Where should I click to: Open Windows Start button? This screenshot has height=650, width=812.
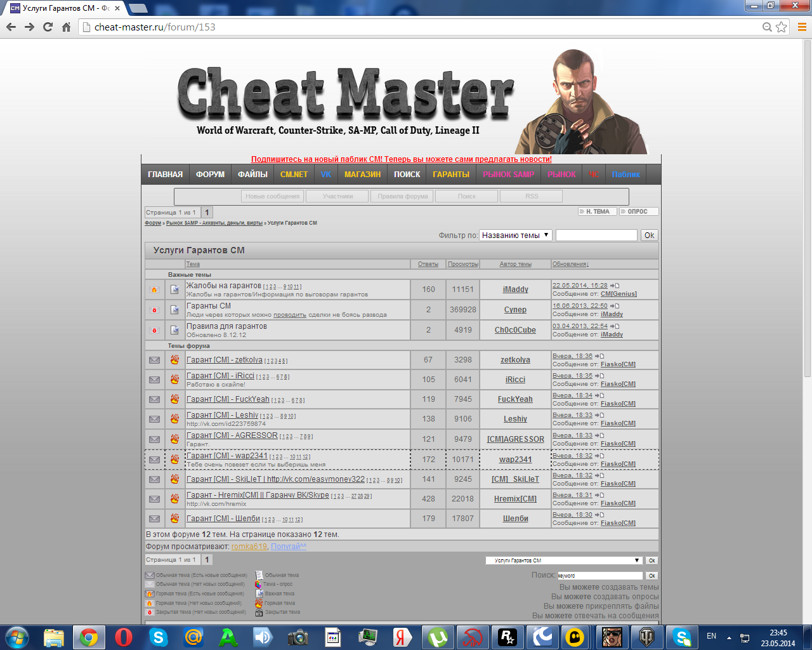(17, 637)
